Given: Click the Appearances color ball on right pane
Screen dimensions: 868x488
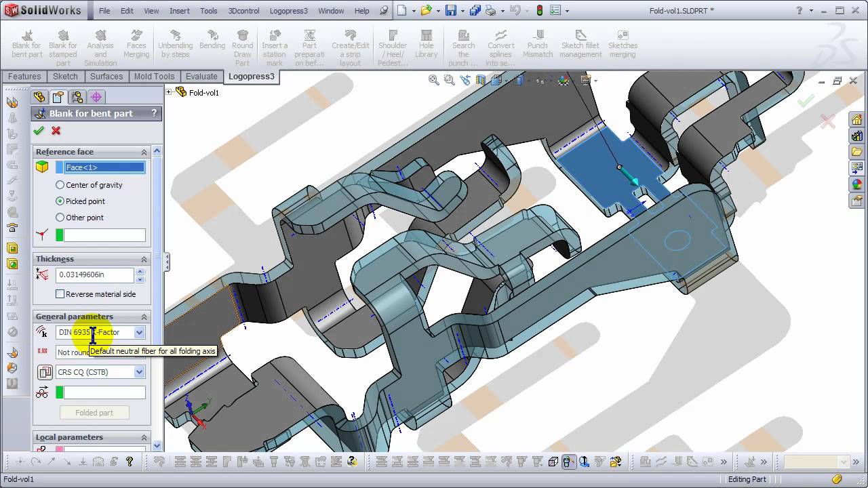Looking at the screenshot, I should pos(856,184).
